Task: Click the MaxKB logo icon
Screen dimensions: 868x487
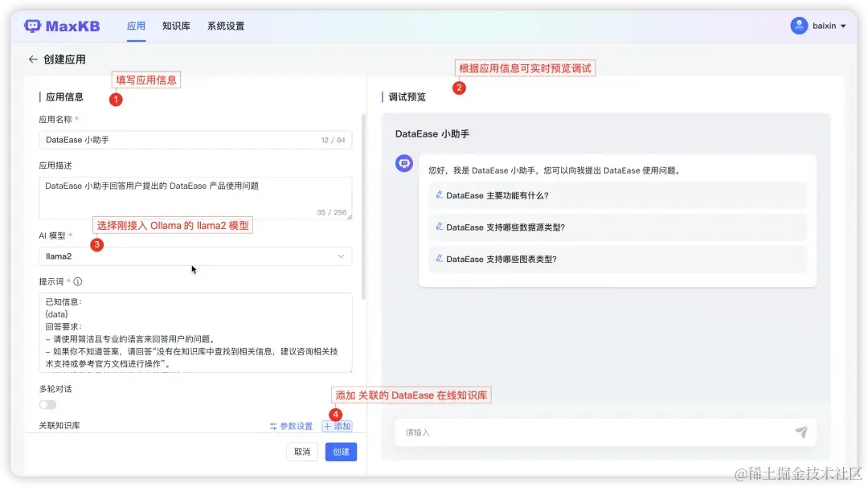Action: (32, 26)
